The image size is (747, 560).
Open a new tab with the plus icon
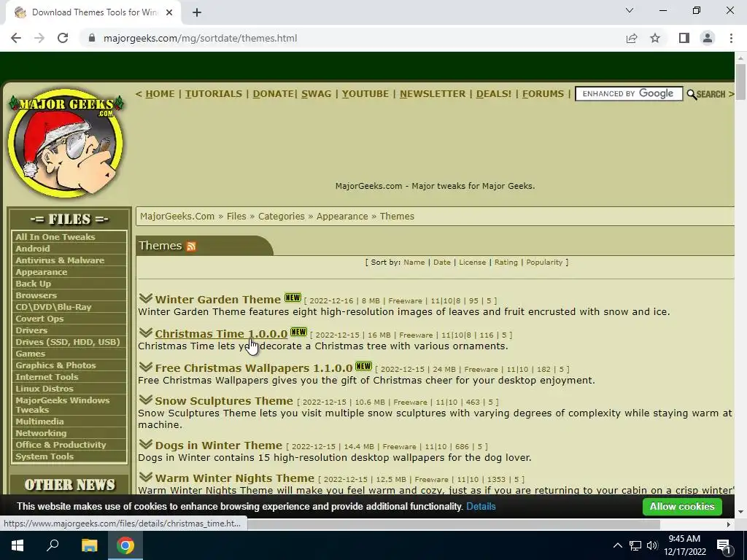(x=197, y=12)
